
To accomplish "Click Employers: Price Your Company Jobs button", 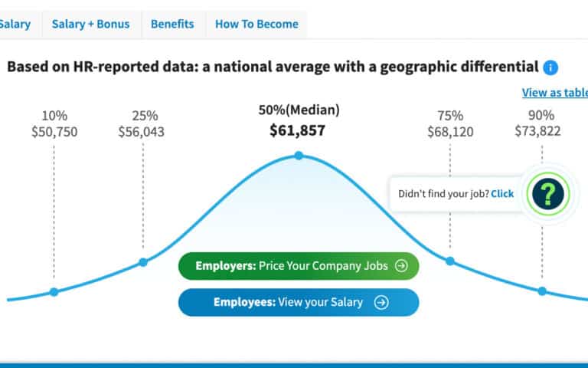I will 299,266.
